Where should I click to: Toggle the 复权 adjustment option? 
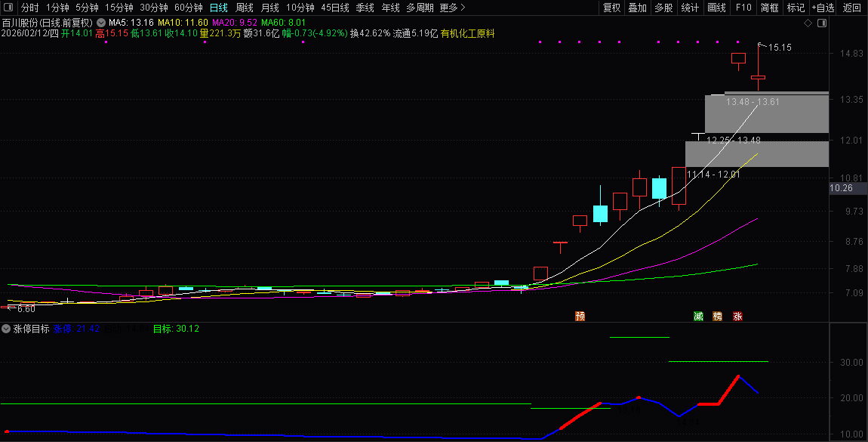tap(611, 8)
